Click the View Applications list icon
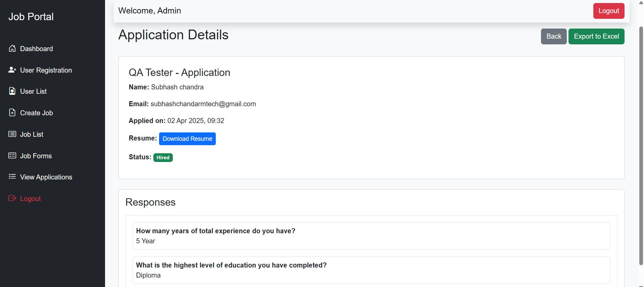 [x=12, y=177]
